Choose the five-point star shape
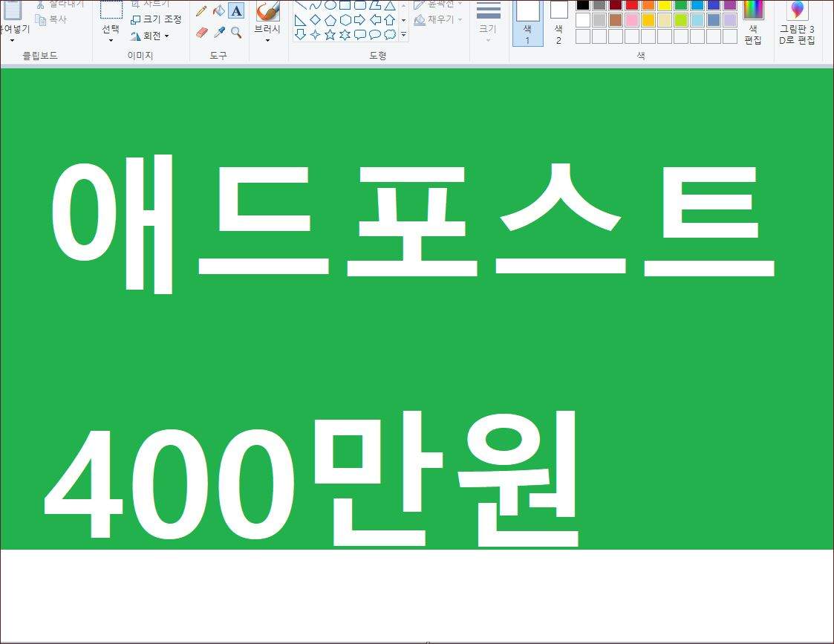Screen dimensions: 834x644 tap(330, 35)
